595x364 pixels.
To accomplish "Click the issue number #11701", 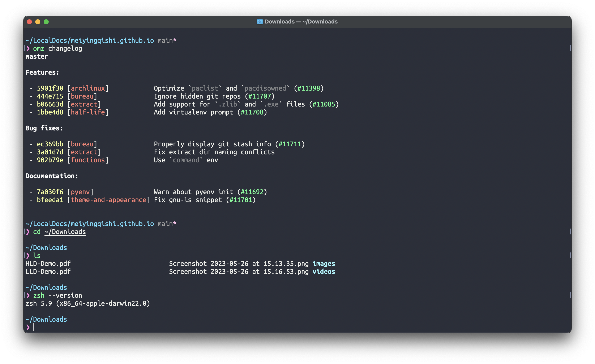I will 240,200.
